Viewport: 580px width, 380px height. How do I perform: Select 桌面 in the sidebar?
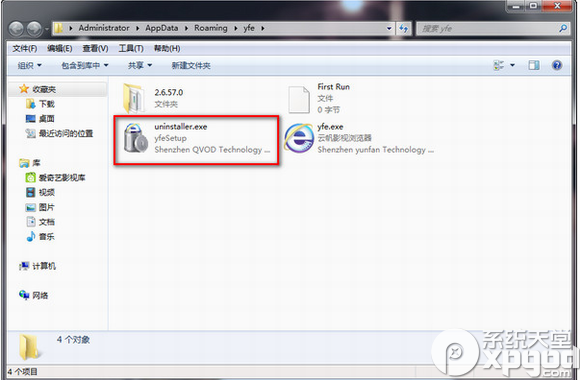coord(47,119)
